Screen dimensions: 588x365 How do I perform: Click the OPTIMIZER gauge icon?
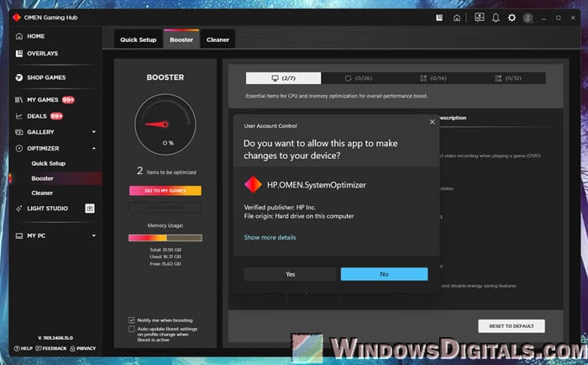[19, 148]
